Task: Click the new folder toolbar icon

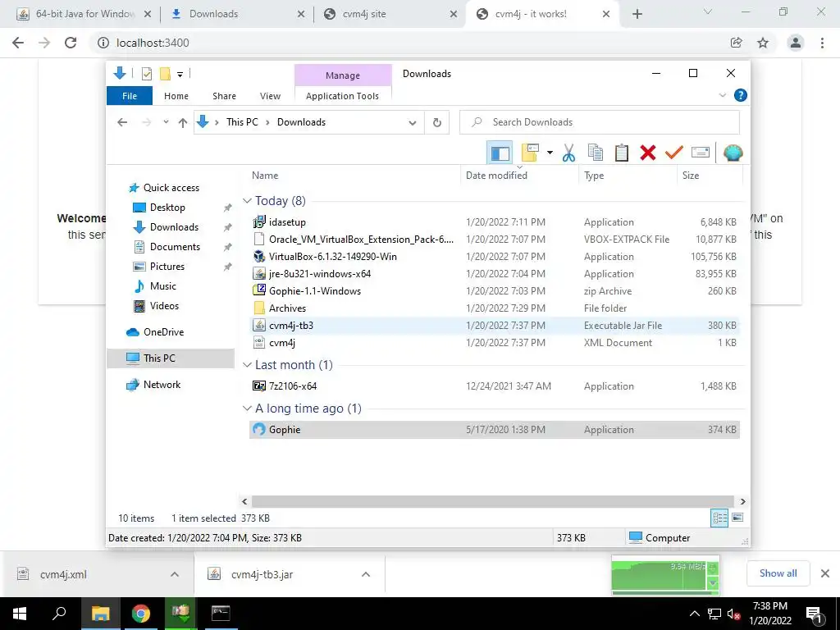Action: [530, 153]
